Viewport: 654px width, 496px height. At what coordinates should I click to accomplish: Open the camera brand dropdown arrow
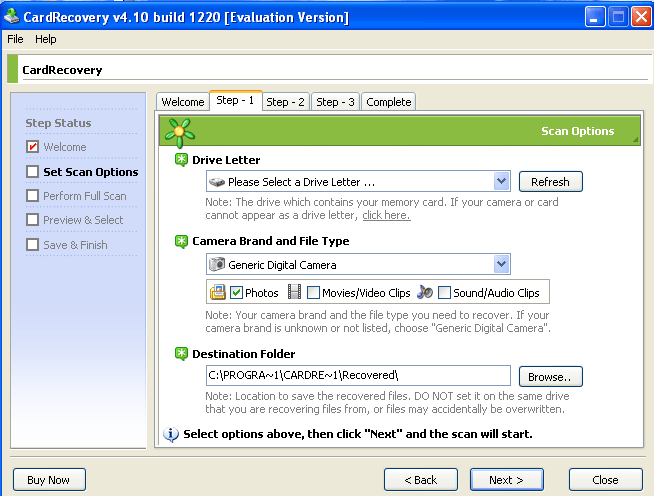click(502, 264)
